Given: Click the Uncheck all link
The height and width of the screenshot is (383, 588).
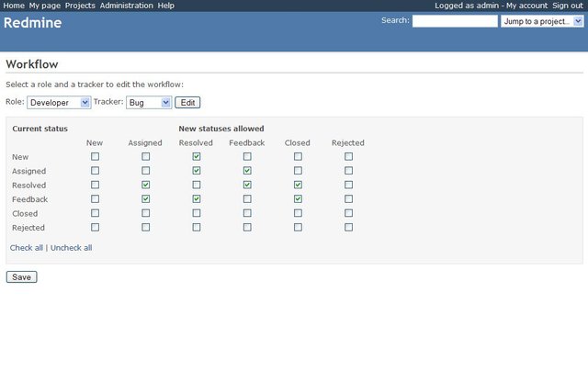Looking at the screenshot, I should 72,248.
